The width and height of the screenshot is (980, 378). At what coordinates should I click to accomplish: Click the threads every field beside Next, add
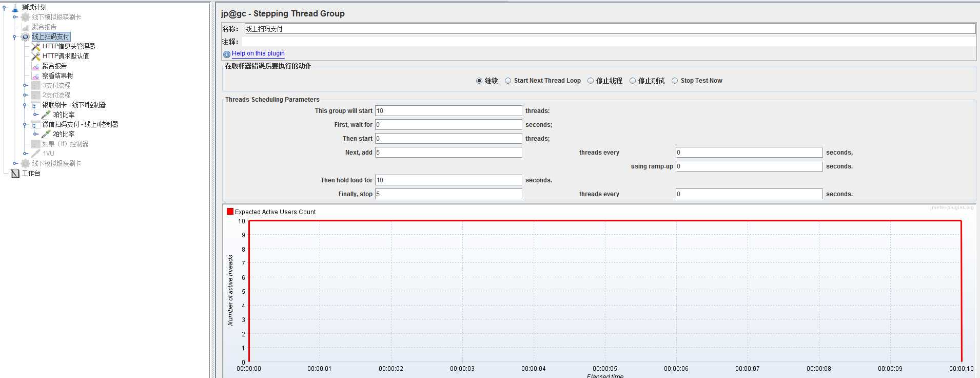749,153
